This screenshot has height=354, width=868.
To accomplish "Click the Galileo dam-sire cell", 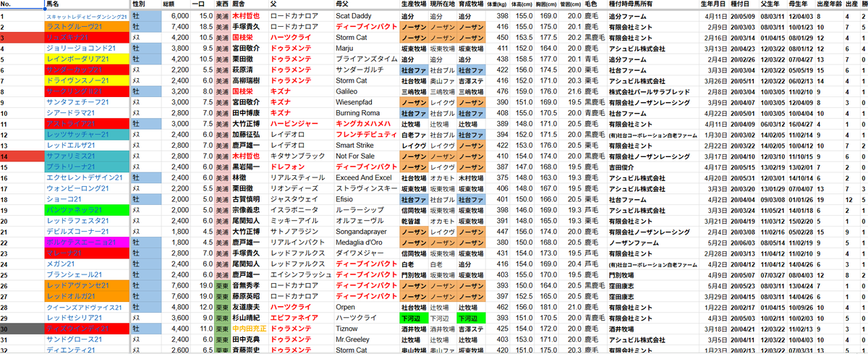I will click(x=367, y=92).
